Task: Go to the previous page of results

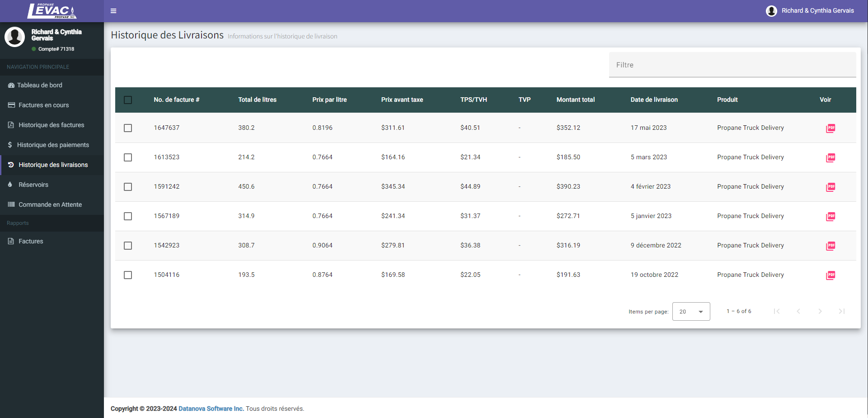Action: point(798,311)
